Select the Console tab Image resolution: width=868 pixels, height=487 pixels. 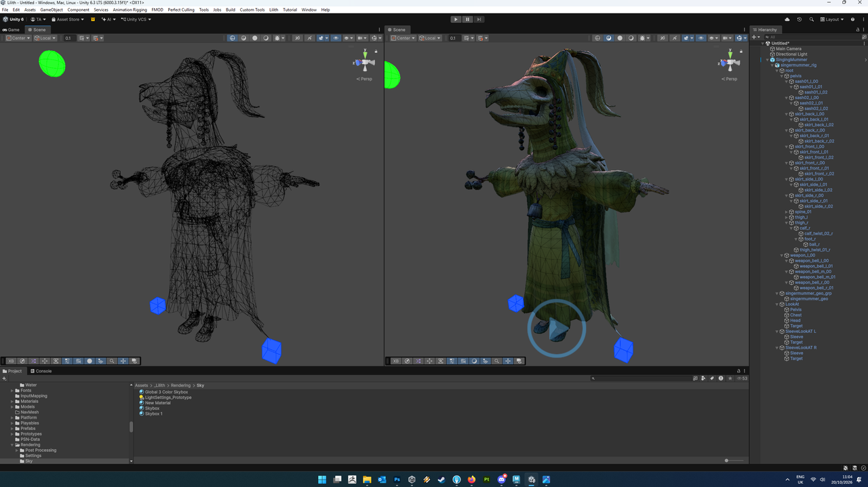[x=41, y=371]
